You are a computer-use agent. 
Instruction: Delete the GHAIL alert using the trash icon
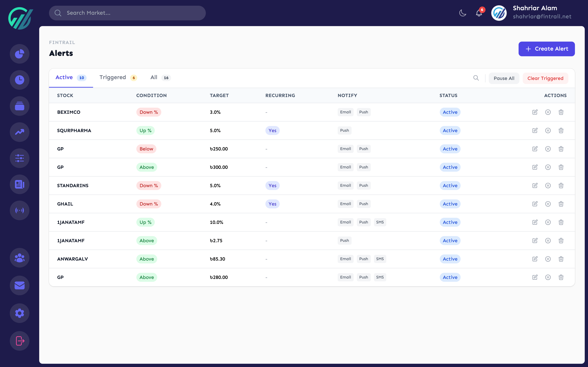[x=561, y=204]
